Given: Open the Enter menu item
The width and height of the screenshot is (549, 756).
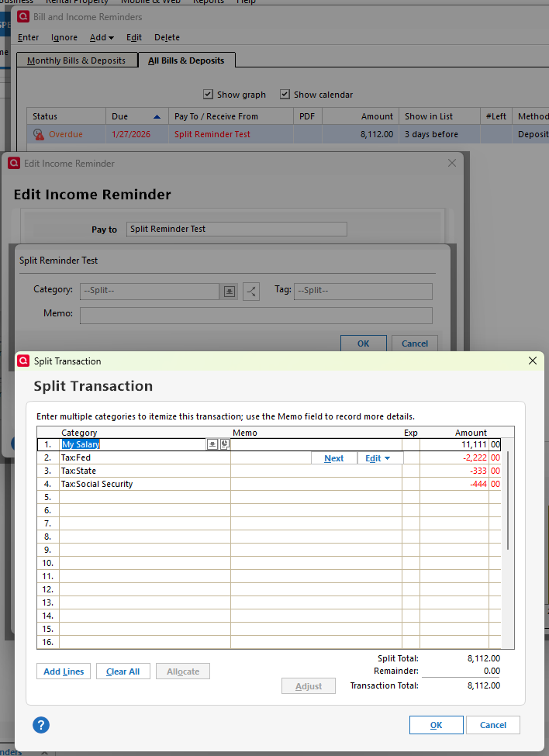Looking at the screenshot, I should point(28,37).
